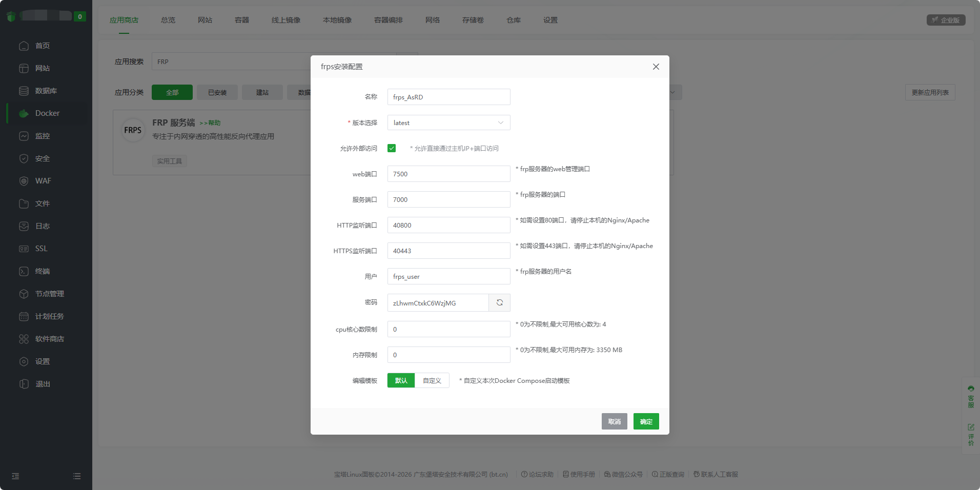Open 数据库 database section
This screenshot has height=490, width=980.
click(46, 91)
